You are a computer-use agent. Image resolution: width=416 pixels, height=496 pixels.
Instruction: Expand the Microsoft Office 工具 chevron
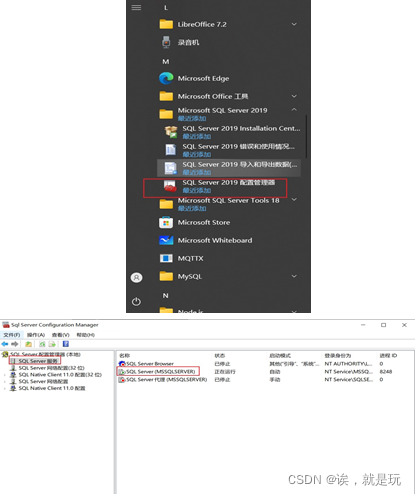pyautogui.click(x=294, y=96)
